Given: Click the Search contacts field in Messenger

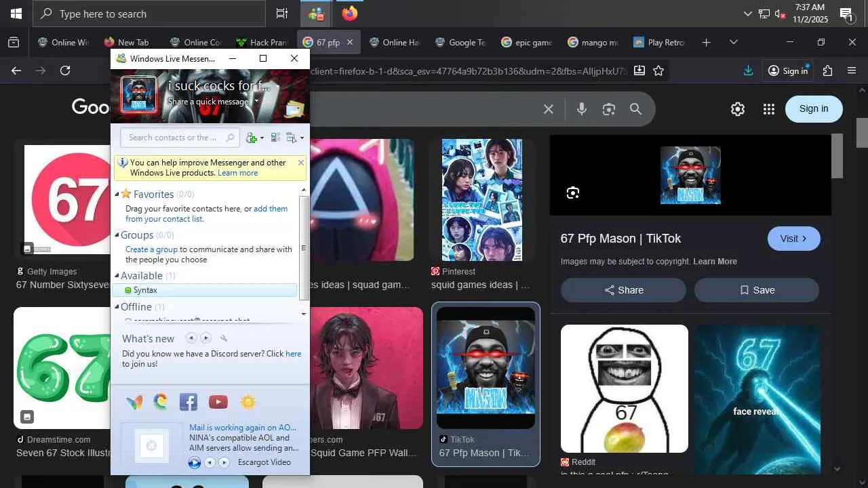Looking at the screenshot, I should (x=180, y=138).
